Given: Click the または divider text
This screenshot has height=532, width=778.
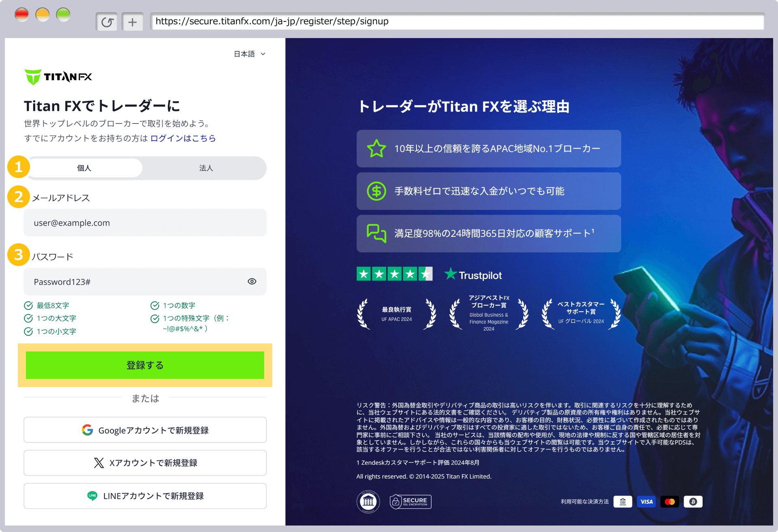Looking at the screenshot, I should point(145,398).
